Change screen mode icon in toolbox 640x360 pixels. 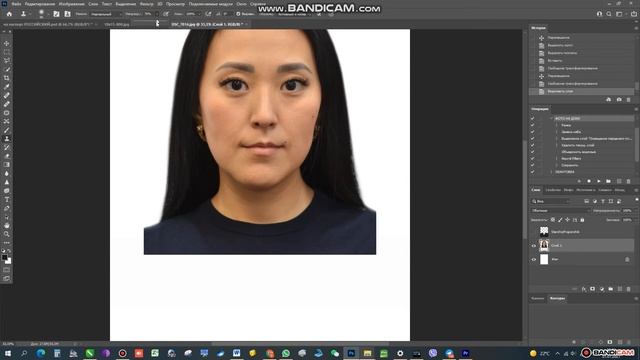(7, 278)
